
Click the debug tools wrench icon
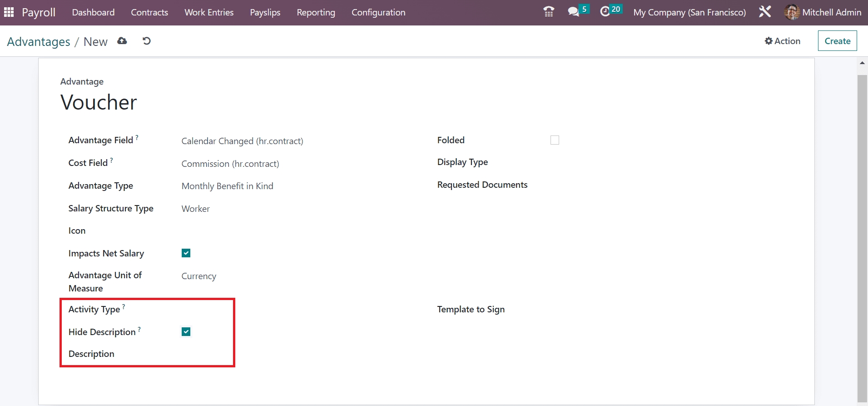[x=765, y=12]
